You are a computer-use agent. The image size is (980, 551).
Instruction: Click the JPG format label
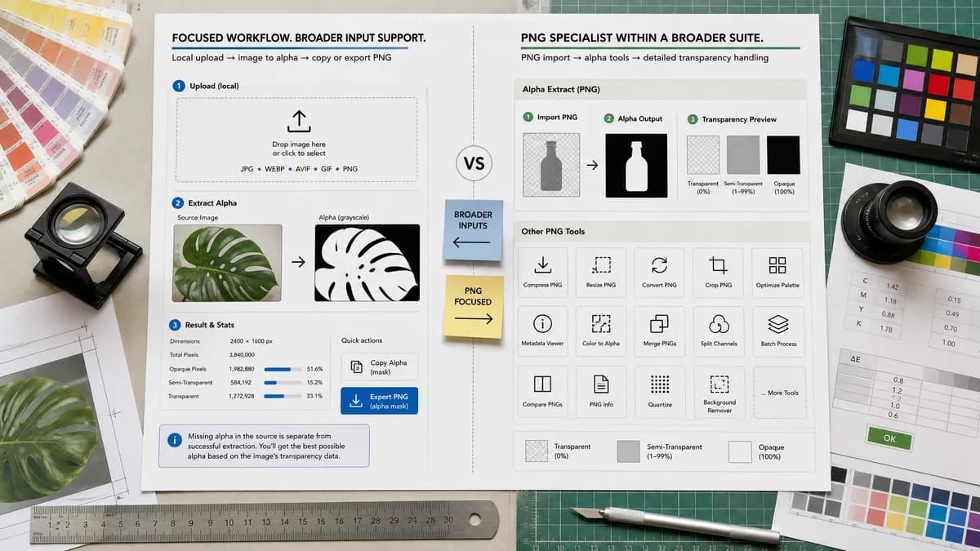(247, 169)
